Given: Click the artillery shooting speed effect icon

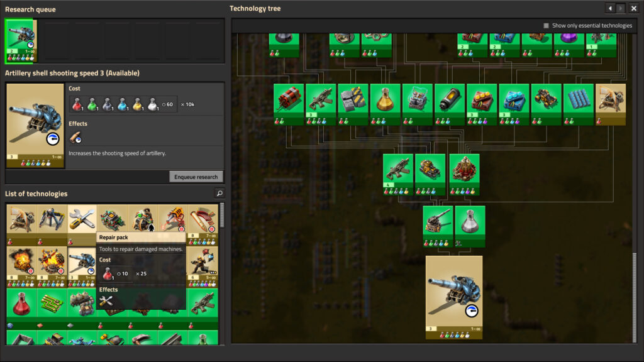Looking at the screenshot, I should (75, 138).
